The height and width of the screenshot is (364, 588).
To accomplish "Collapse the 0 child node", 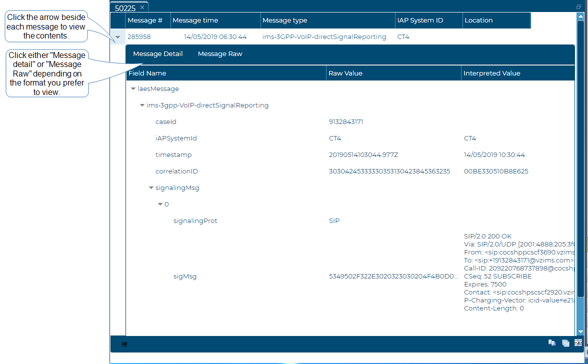I will [x=160, y=204].
